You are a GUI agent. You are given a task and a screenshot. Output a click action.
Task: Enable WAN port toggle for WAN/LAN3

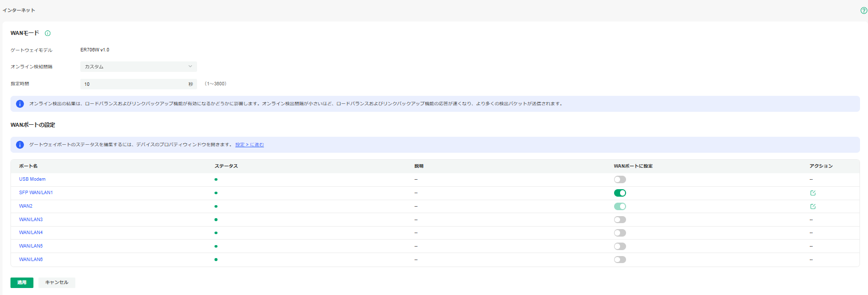[620, 220]
